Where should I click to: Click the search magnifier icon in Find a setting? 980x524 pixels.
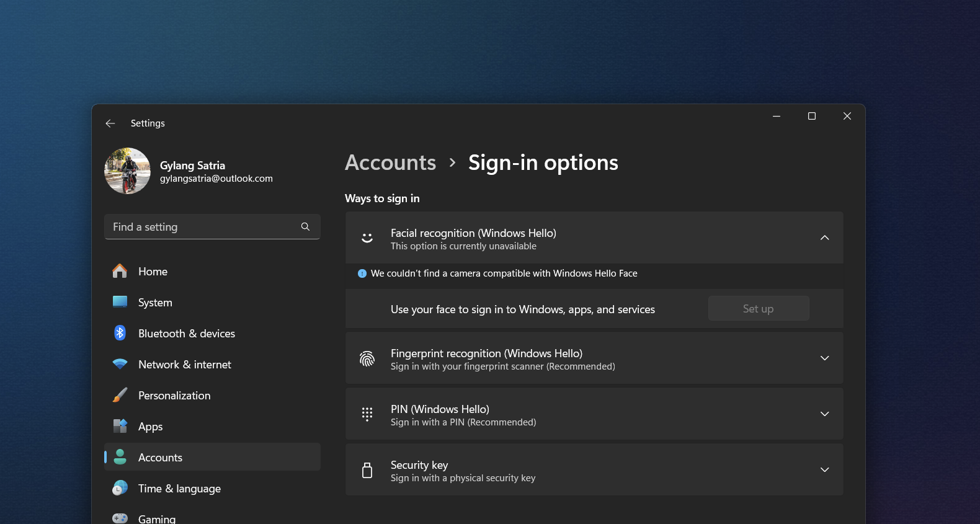click(x=305, y=227)
